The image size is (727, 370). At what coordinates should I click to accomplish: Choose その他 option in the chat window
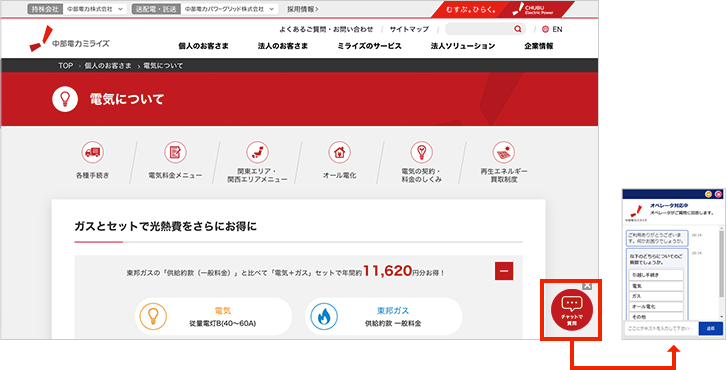(x=656, y=316)
